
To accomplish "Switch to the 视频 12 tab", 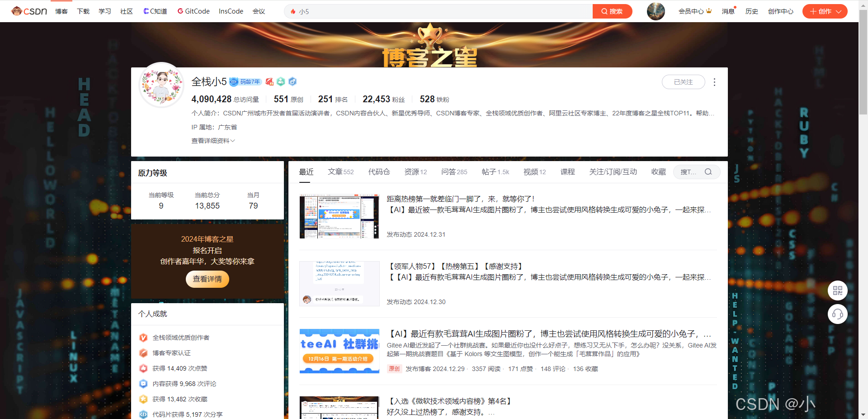I will (534, 172).
